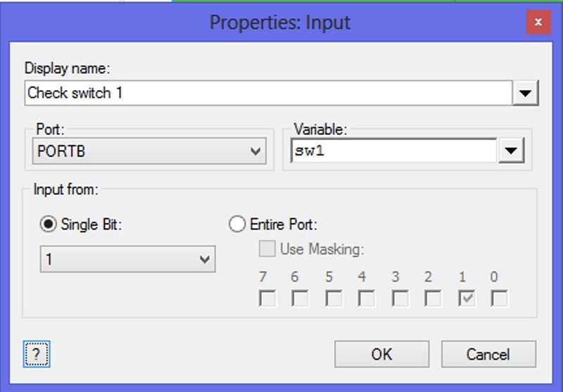
Task: Toggle mask bit 5 checkbox
Action: tap(334, 298)
